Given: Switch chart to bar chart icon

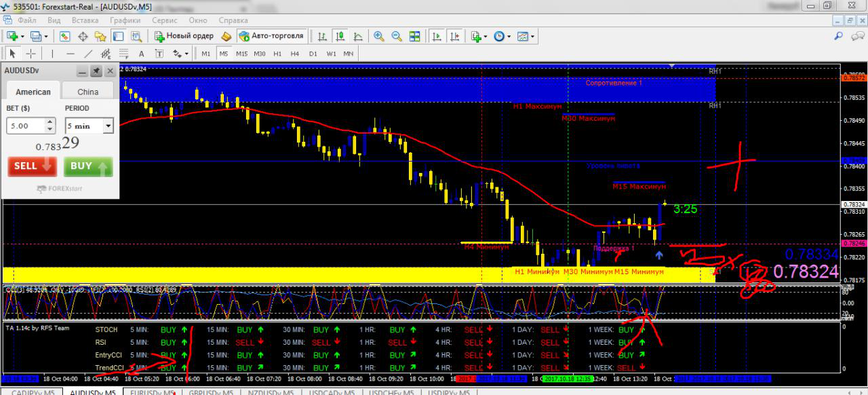Looking at the screenshot, I should point(323,36).
